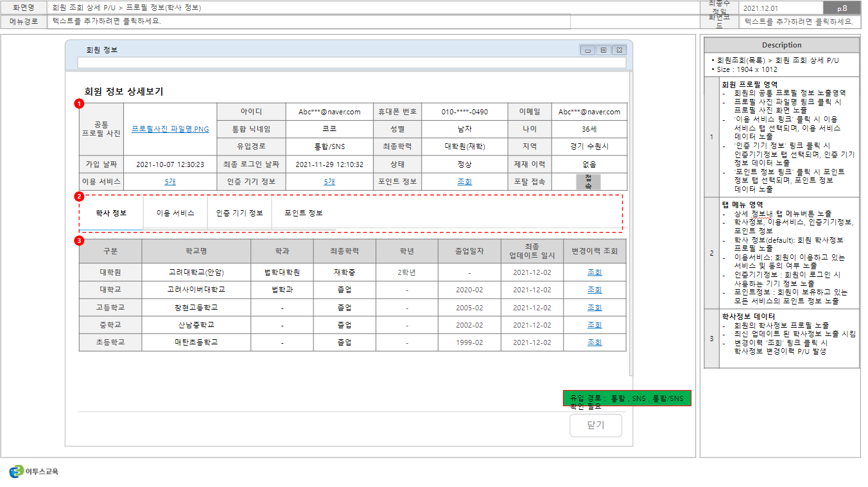Click the 학교명 column header
Viewport: 868px width, 487px height.
(196, 251)
